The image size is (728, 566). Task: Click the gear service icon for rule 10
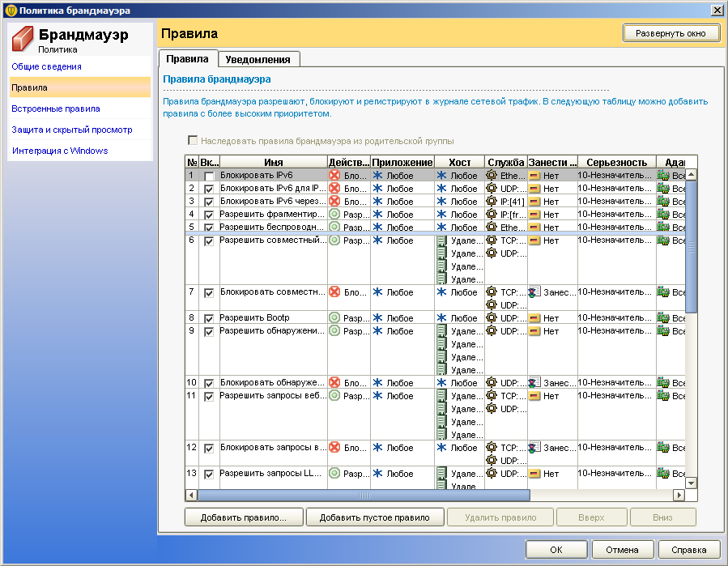492,382
